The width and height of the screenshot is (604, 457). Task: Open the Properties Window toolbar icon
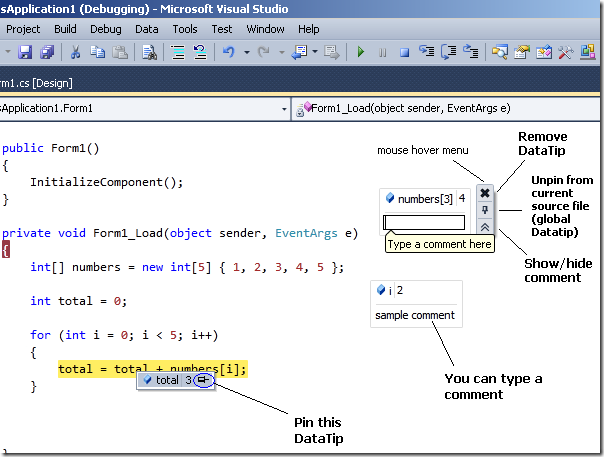[522, 52]
